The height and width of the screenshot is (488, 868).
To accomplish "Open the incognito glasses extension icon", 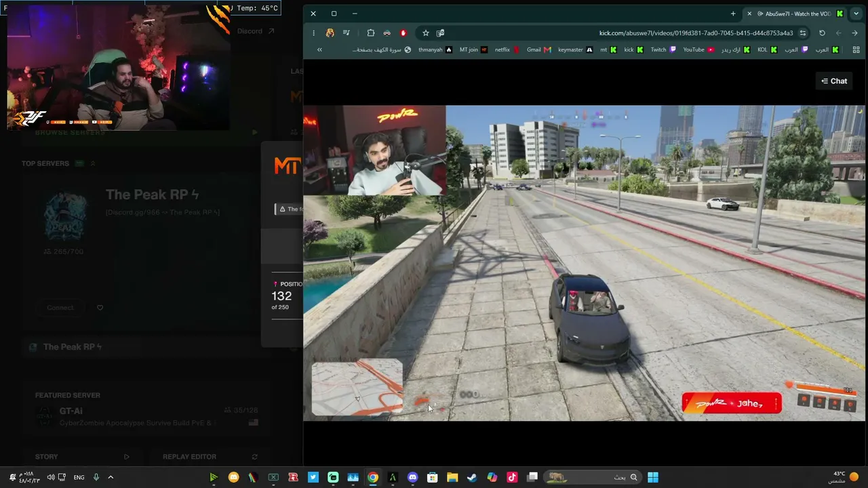I will 387,33.
